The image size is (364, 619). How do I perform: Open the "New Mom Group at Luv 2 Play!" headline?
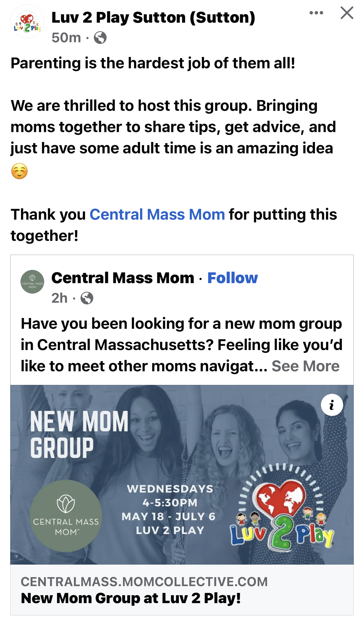click(131, 598)
